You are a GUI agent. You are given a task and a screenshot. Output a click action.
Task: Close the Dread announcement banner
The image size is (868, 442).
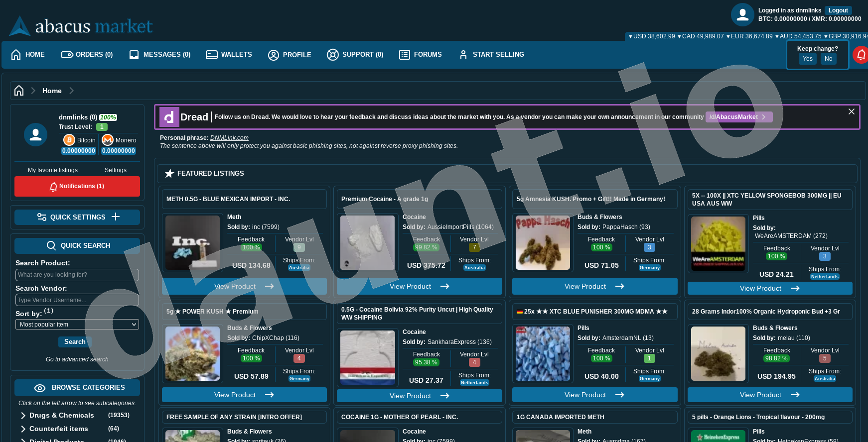click(x=852, y=111)
